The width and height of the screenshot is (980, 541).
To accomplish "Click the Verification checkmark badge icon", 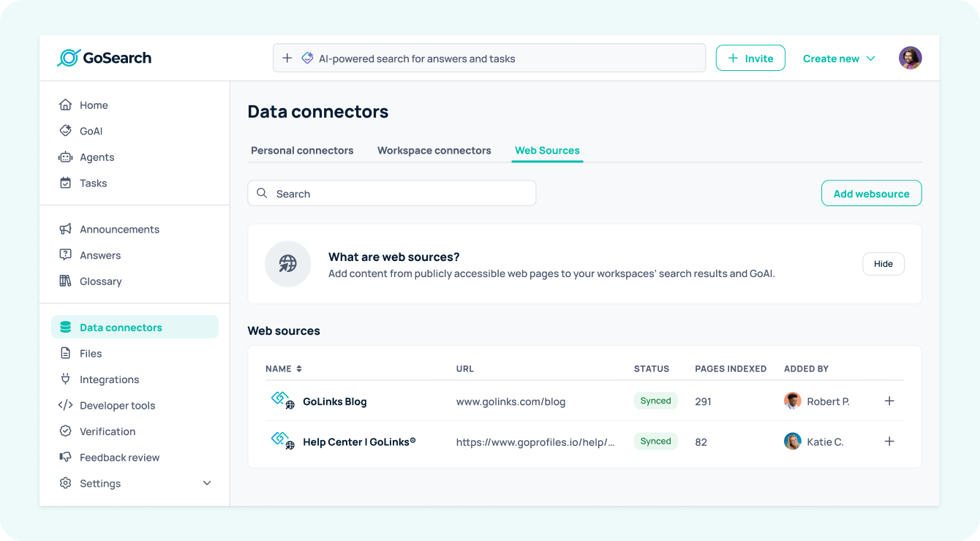I will pyautogui.click(x=66, y=431).
